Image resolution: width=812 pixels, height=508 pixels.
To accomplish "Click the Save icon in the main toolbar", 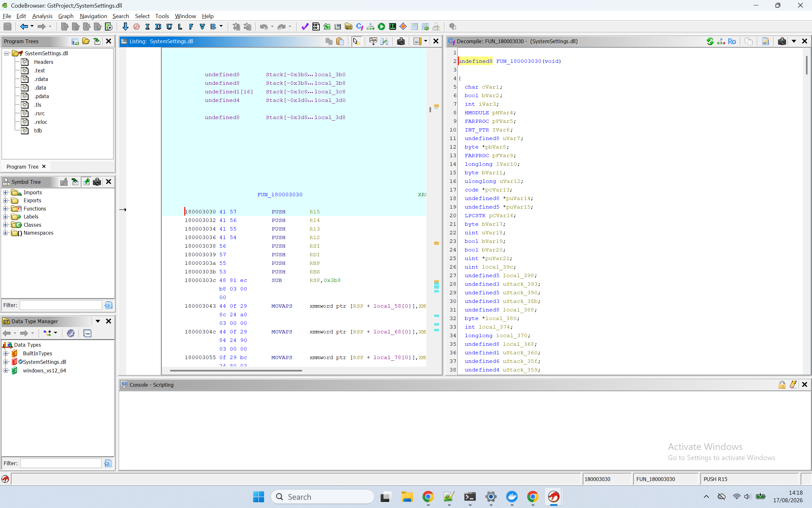I will pyautogui.click(x=7, y=27).
